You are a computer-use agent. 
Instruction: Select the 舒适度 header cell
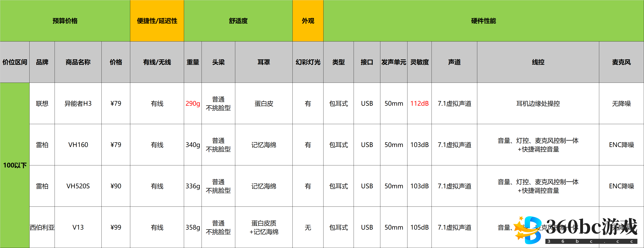[238, 21]
